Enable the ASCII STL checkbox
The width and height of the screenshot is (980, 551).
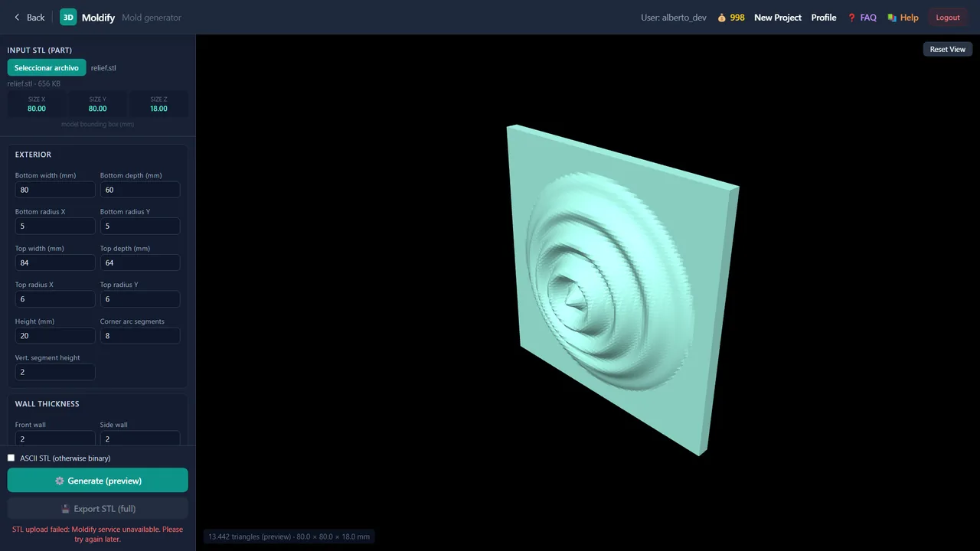coord(11,458)
